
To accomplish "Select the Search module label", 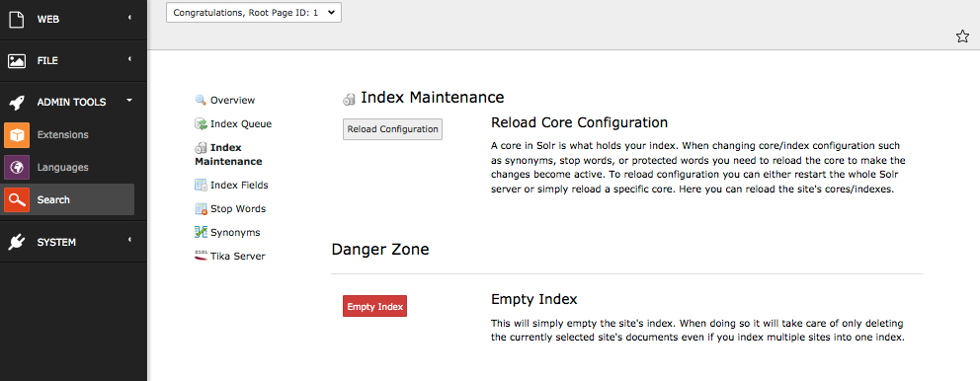I will 53,199.
